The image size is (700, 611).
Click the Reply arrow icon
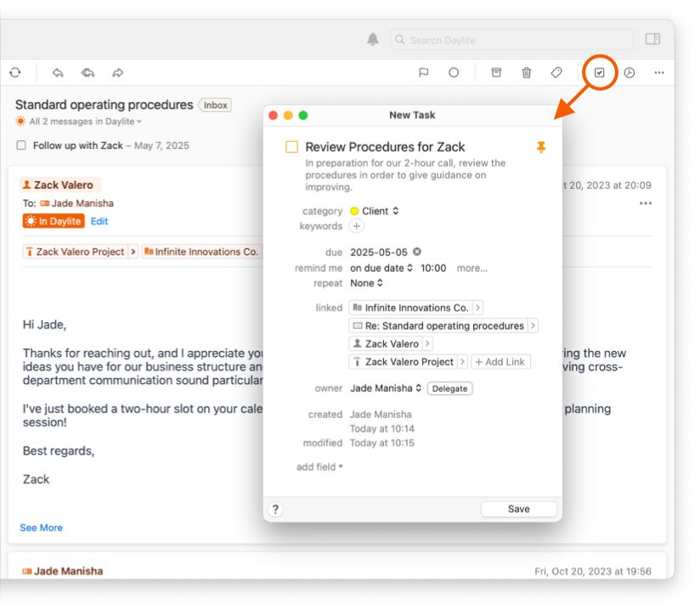coord(58,72)
